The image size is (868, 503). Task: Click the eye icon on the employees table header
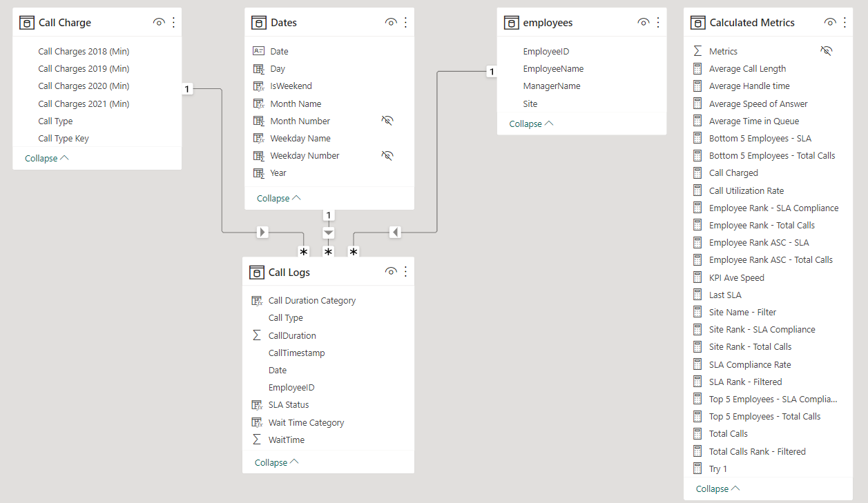tap(643, 21)
